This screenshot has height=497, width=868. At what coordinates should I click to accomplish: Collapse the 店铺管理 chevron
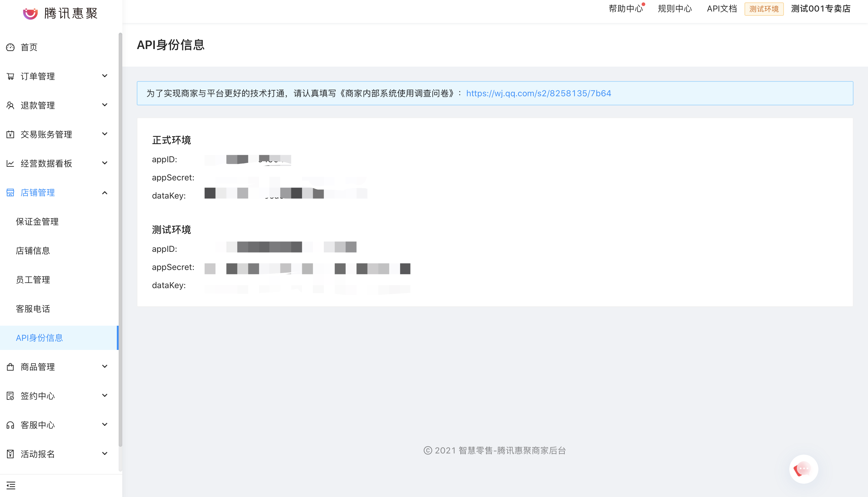click(x=105, y=193)
